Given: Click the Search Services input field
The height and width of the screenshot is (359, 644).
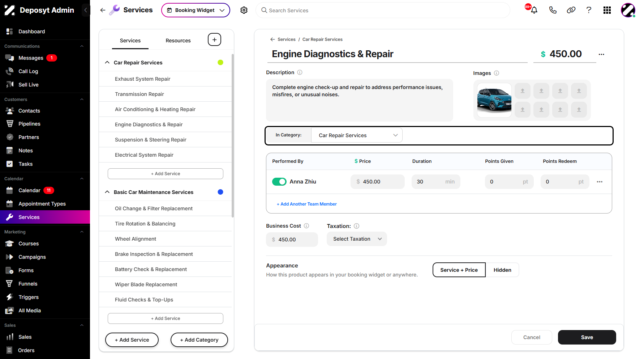Looking at the screenshot, I should click(x=383, y=10).
